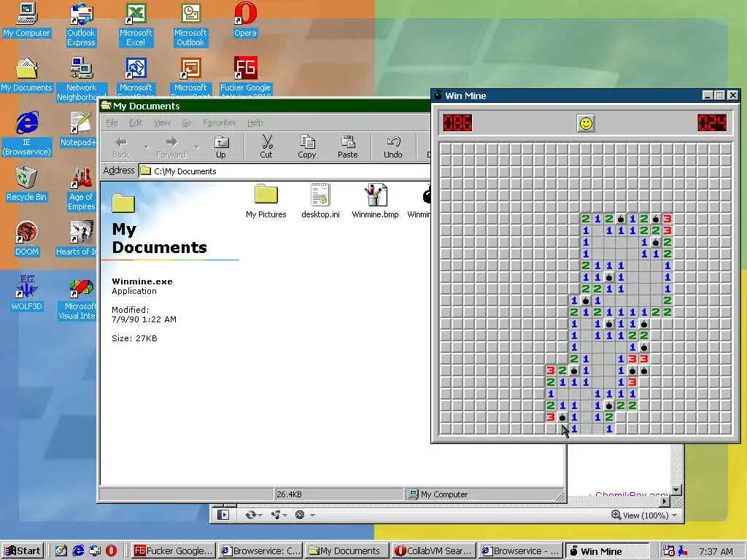
Task: Click Paste in My Documents toolbar
Action: (348, 146)
